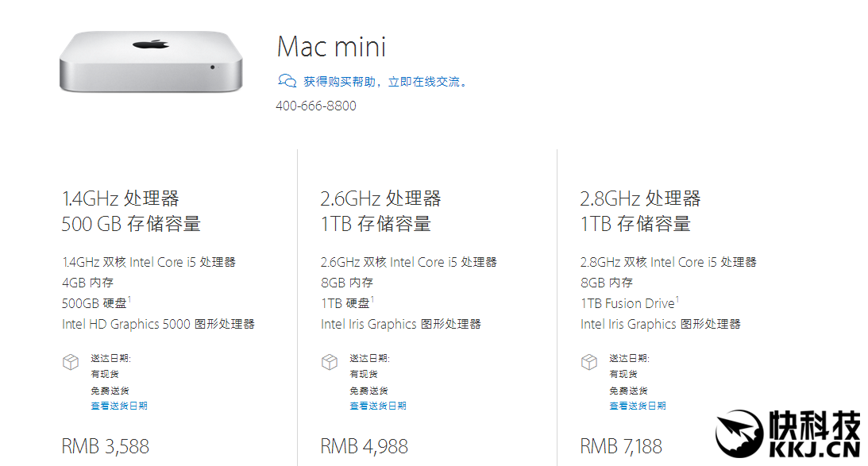Screen dimensions: 868x466
Task: Click shipping box icon for 1.4GHz model
Action: coord(71,362)
